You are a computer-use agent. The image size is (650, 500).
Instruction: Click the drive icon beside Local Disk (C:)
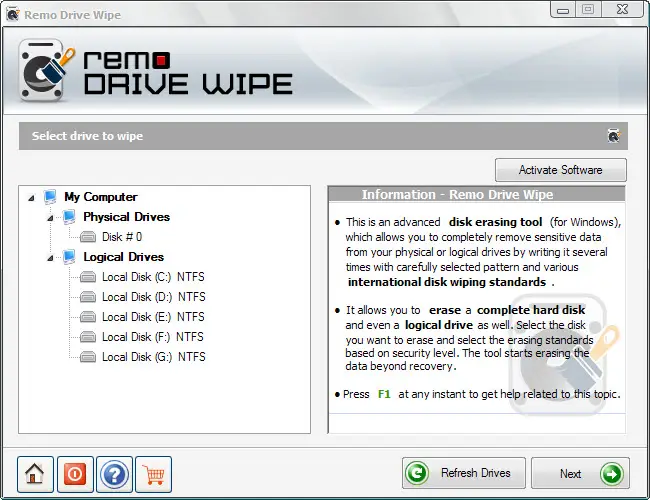pyautogui.click(x=88, y=277)
